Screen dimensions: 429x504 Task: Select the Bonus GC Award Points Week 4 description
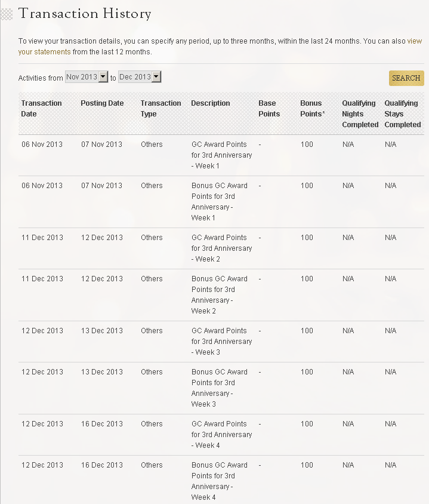click(x=219, y=481)
